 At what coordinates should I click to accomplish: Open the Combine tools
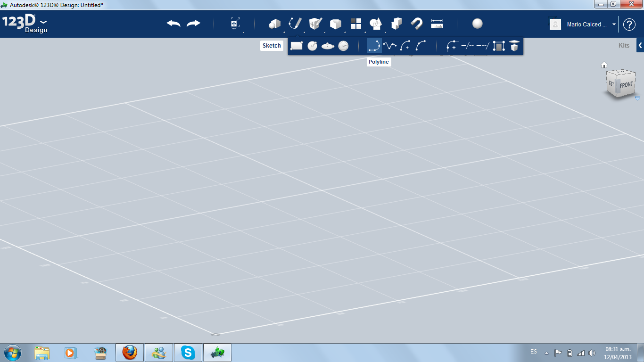(396, 24)
